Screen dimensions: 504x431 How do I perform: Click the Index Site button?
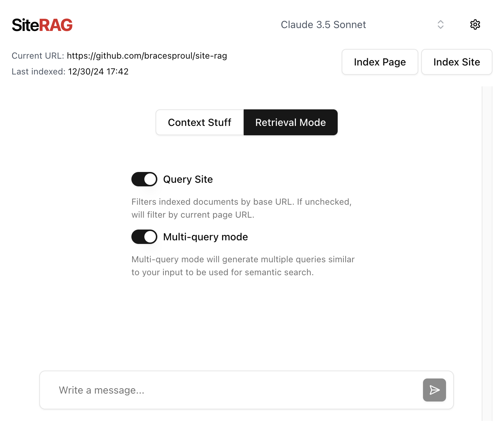pyautogui.click(x=456, y=62)
